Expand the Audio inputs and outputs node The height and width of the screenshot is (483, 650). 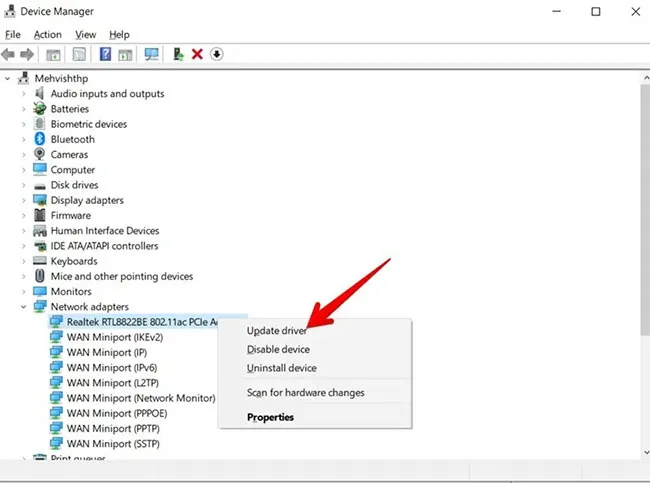[24, 94]
